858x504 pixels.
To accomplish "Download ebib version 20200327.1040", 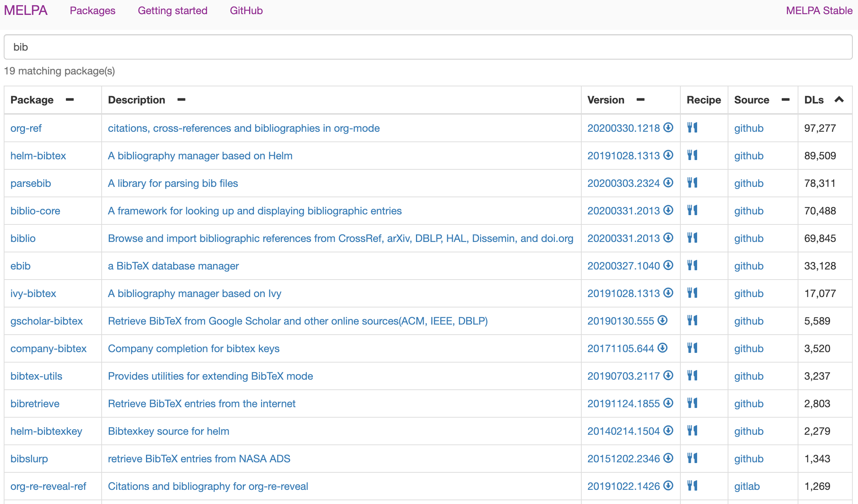I will 630,266.
